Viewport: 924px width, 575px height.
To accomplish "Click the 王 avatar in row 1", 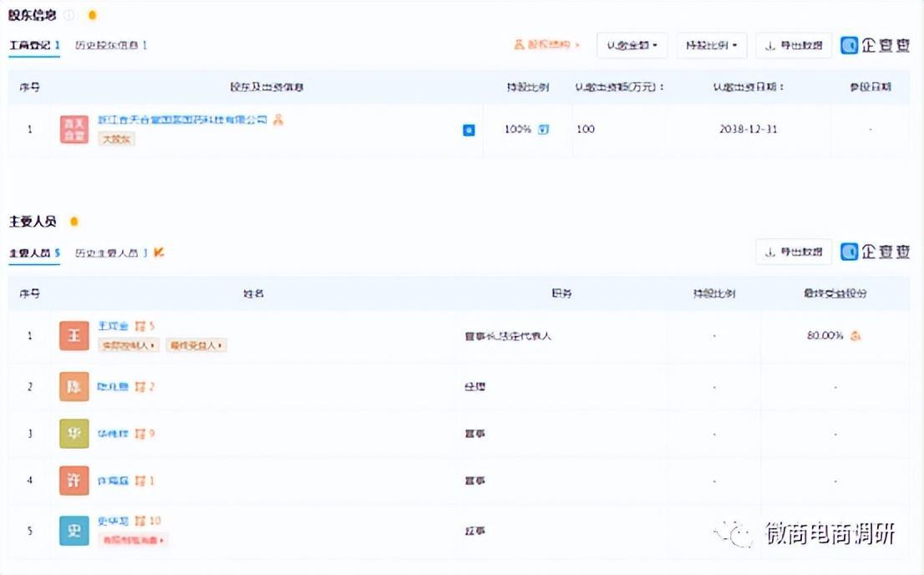I will coord(74,336).
